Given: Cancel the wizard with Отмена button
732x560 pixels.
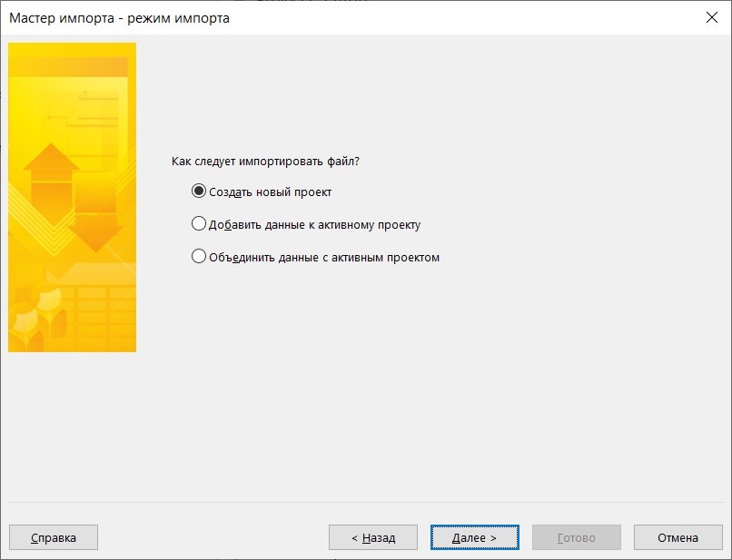Looking at the screenshot, I should coord(678,537).
